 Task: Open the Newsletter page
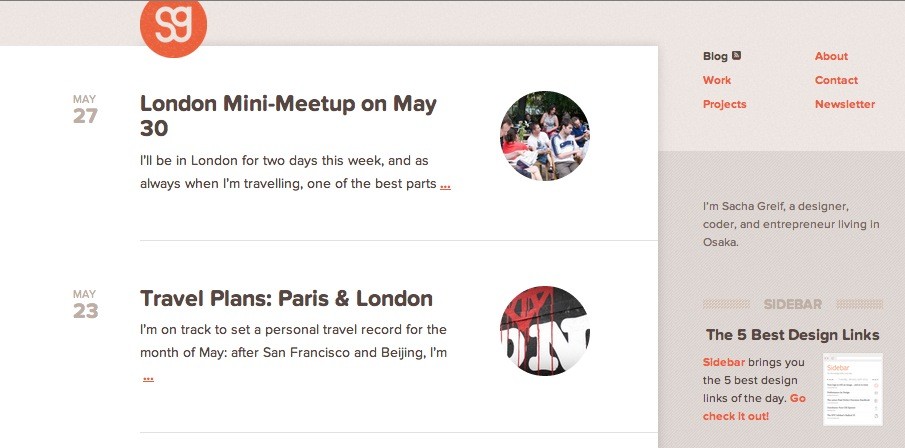[x=844, y=104]
